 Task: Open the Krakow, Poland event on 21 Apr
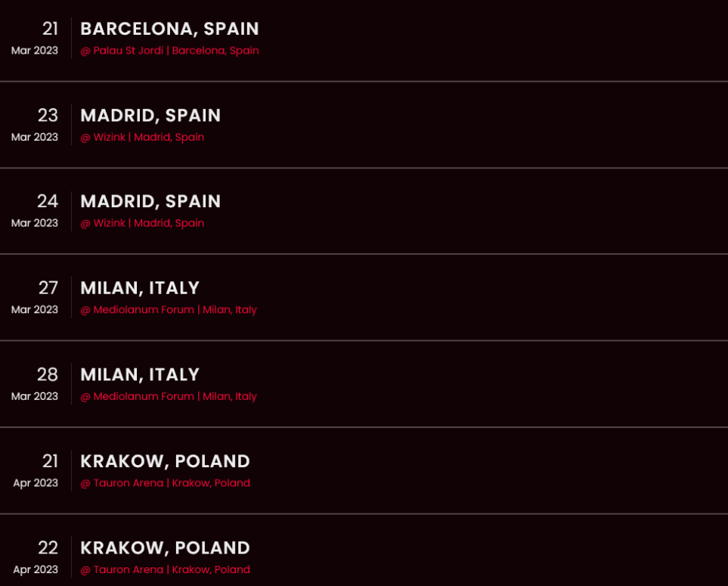pos(166,461)
